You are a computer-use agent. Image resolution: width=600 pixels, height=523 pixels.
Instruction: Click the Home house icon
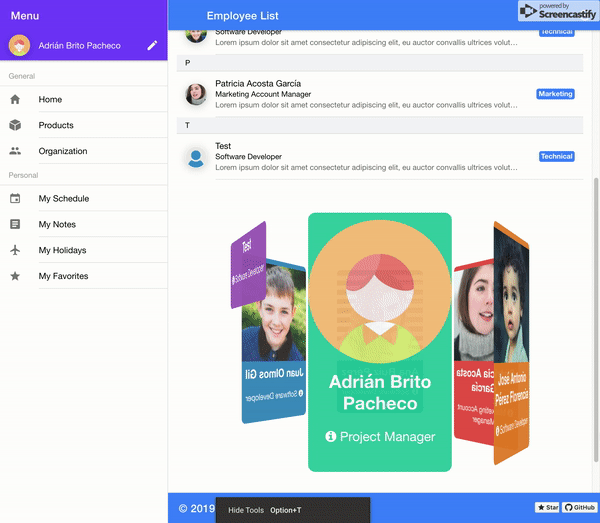15,99
